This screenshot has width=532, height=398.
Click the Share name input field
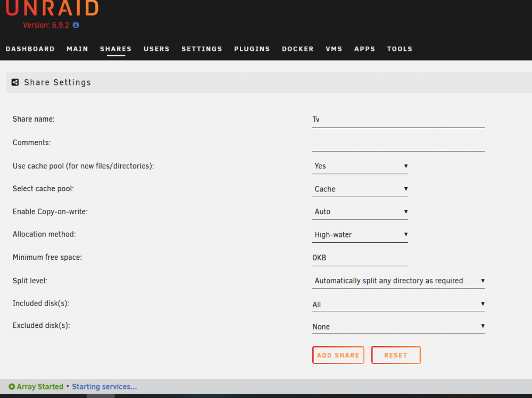click(398, 120)
